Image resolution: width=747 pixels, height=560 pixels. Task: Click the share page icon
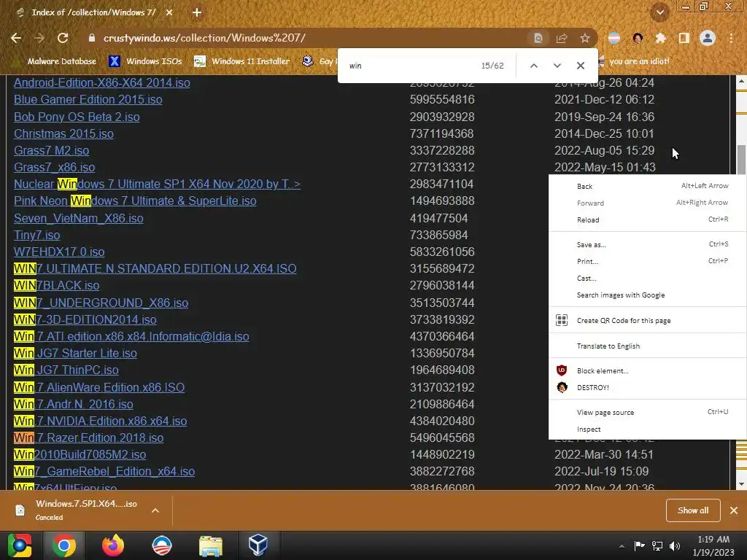tap(561, 38)
